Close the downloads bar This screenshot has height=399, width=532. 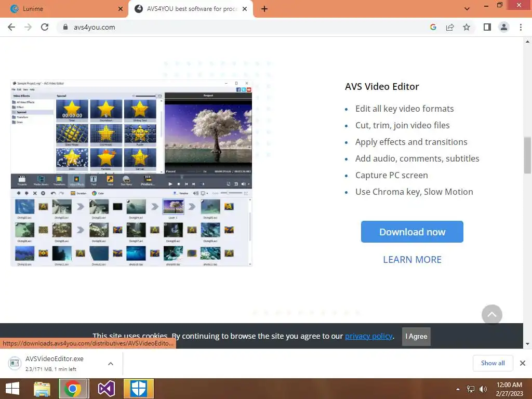click(523, 363)
